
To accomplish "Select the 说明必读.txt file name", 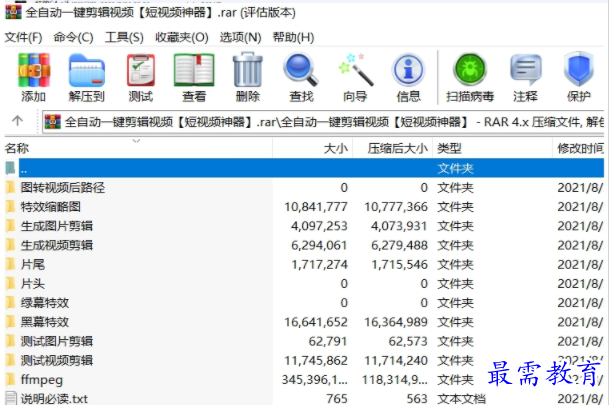I will pos(54,398).
